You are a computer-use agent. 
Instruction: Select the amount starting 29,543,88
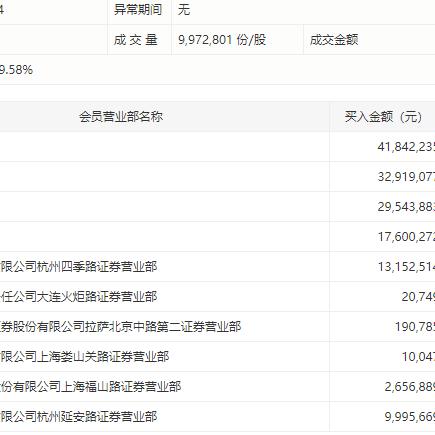tap(406, 207)
